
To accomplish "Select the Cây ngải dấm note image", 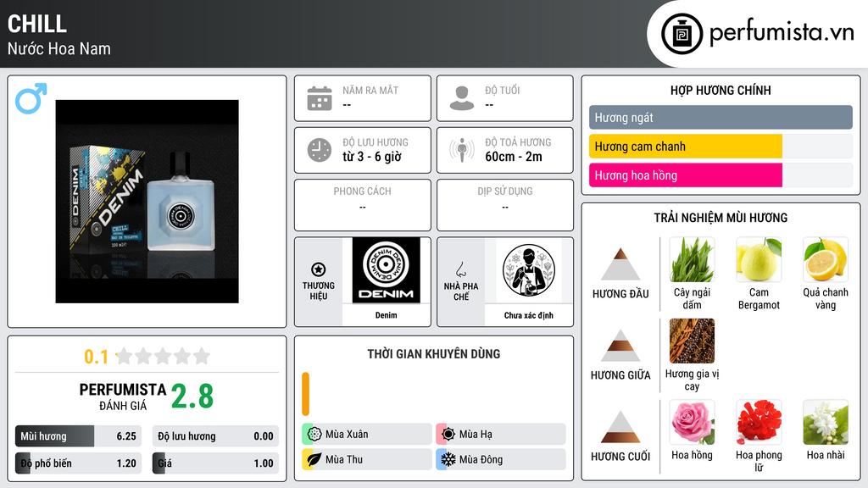I will 692,259.
